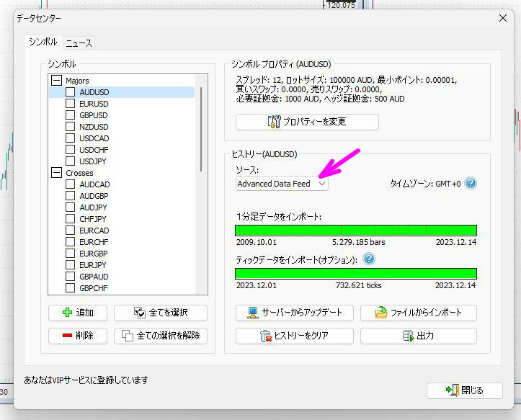This screenshot has height=420, width=521.
Task: Click the timezone help question-mark icon
Action: (471, 183)
